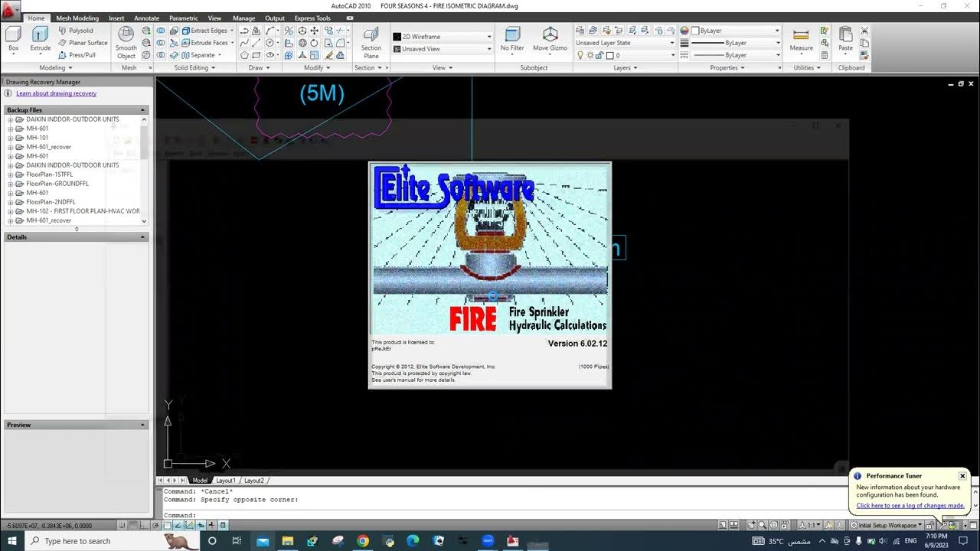Image resolution: width=980 pixels, height=551 pixels.
Task: Select the Polygon draw tool
Action: click(x=244, y=55)
